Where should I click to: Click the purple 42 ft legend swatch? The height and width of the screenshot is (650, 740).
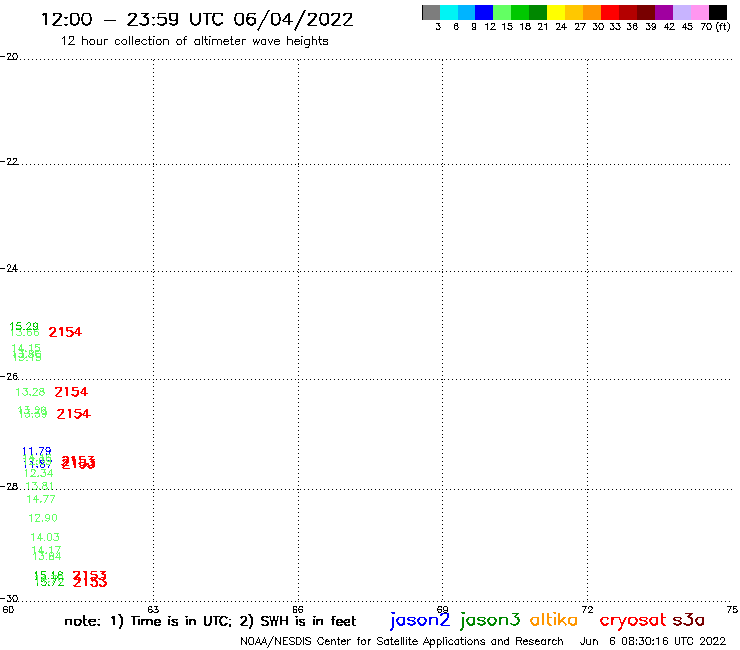pos(664,12)
